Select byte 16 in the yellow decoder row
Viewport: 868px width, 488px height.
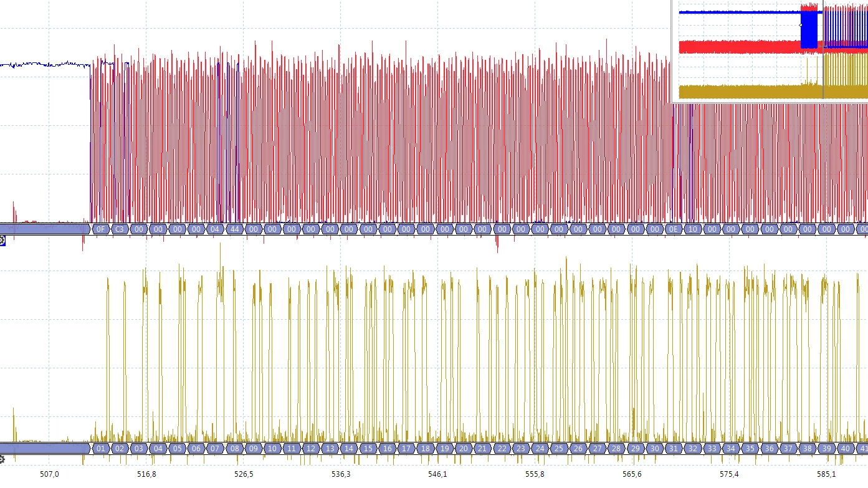click(x=387, y=448)
